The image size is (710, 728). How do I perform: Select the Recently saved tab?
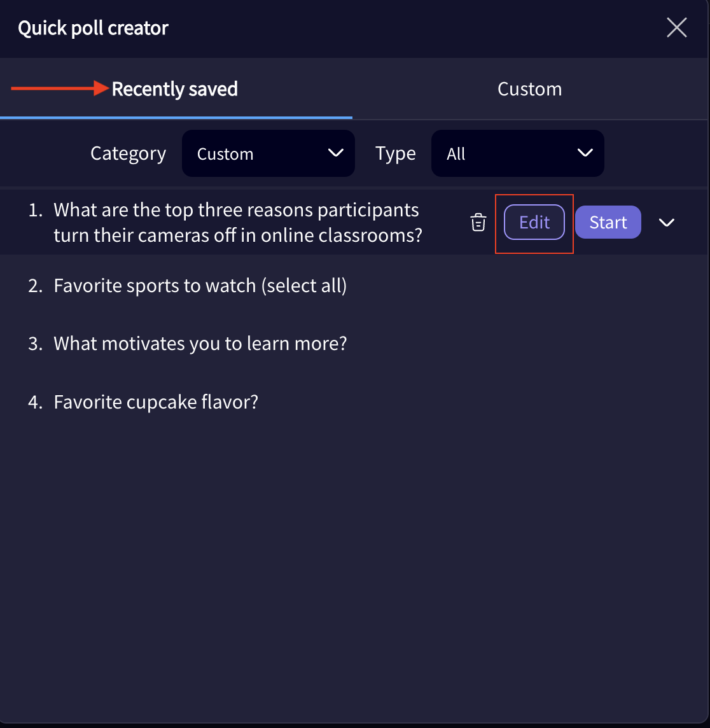coord(174,88)
